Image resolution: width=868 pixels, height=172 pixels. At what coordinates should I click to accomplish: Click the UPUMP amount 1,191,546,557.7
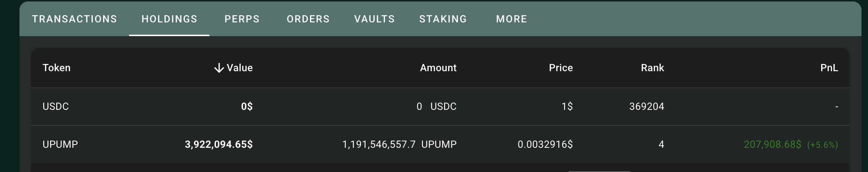[x=378, y=145]
